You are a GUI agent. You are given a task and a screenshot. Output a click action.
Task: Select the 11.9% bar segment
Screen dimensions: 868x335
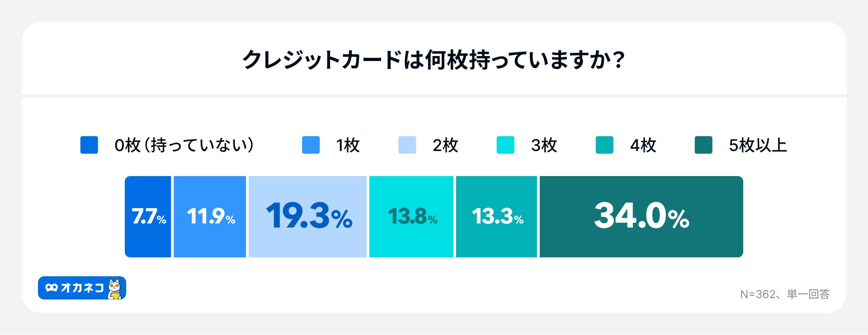(210, 217)
